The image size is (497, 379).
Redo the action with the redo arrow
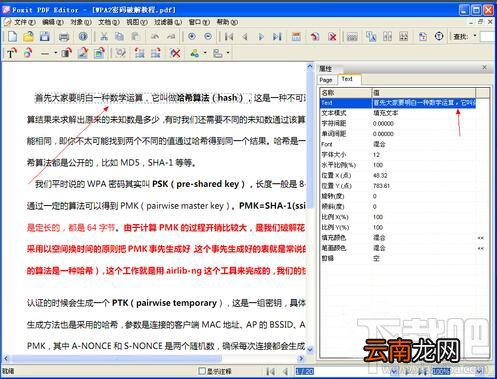pos(171,36)
